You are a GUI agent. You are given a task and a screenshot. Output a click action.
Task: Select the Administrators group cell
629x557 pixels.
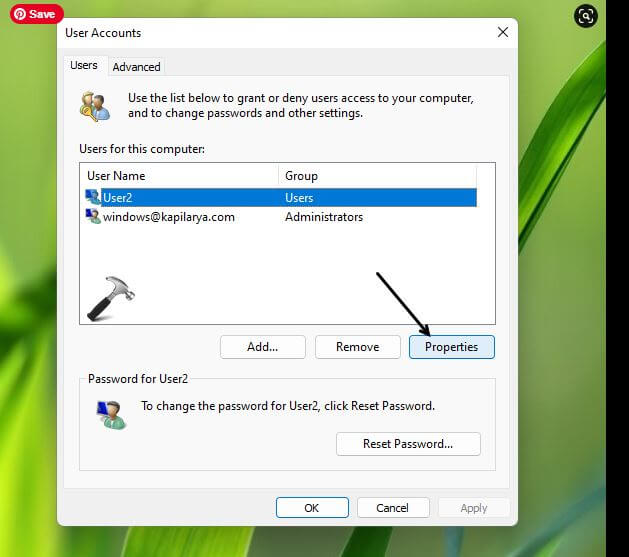(x=323, y=217)
